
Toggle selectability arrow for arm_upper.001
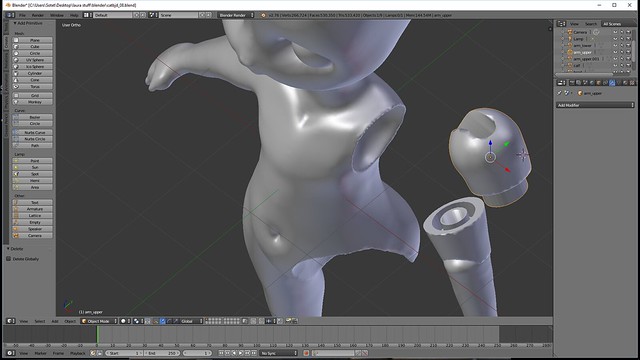pos(622,59)
